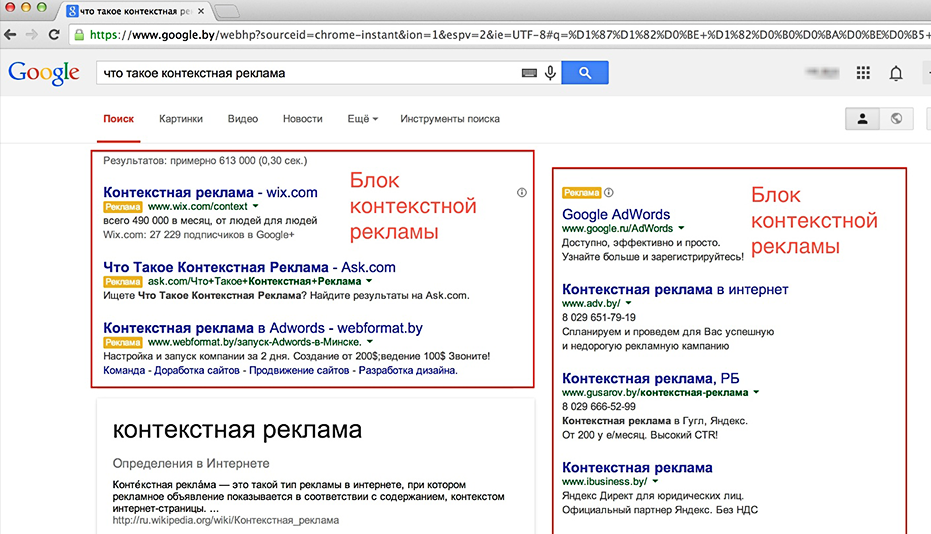Open 'Контекстная реклама в интернет' ad link
This screenshot has height=534, width=931.
(675, 289)
